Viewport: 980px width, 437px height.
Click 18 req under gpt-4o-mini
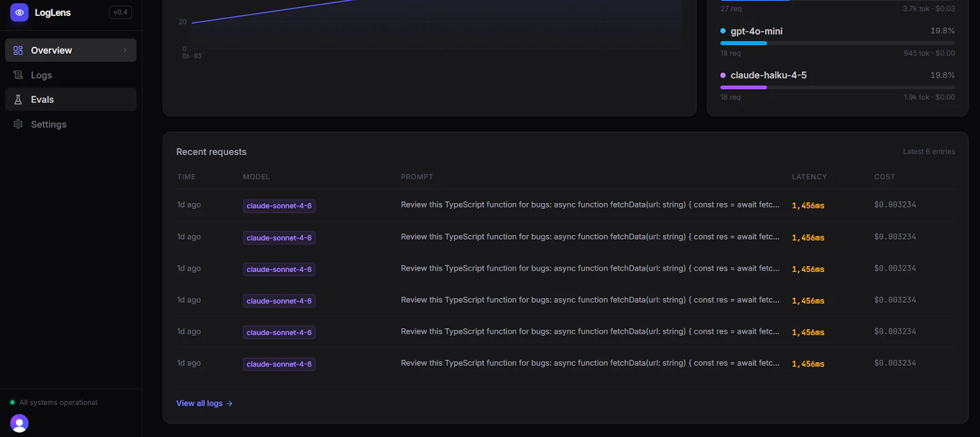point(730,53)
